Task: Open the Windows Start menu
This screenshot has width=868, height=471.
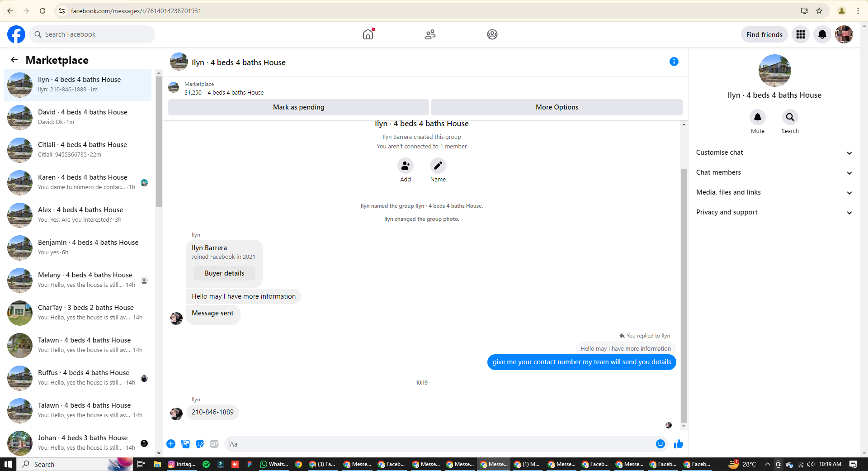Action: [x=8, y=464]
